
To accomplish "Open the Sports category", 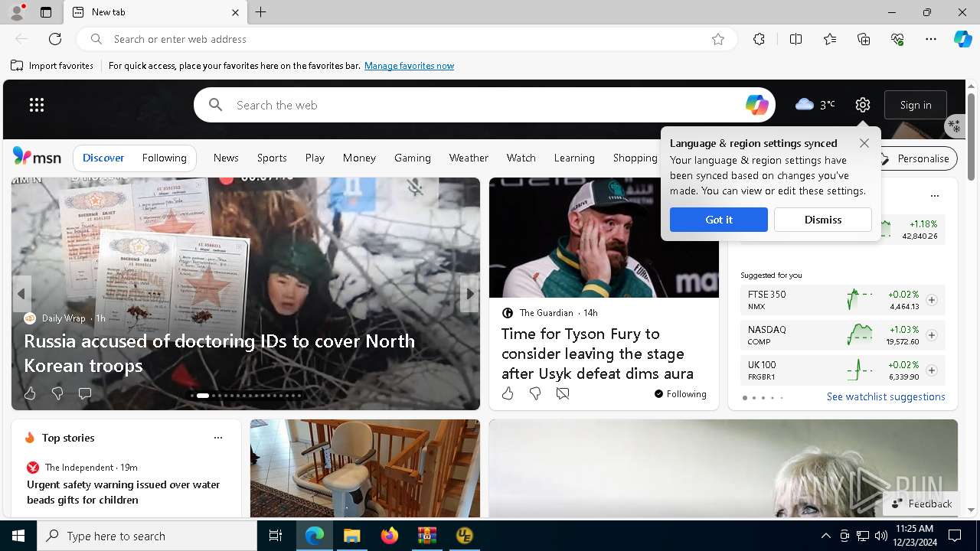I will coord(272,158).
